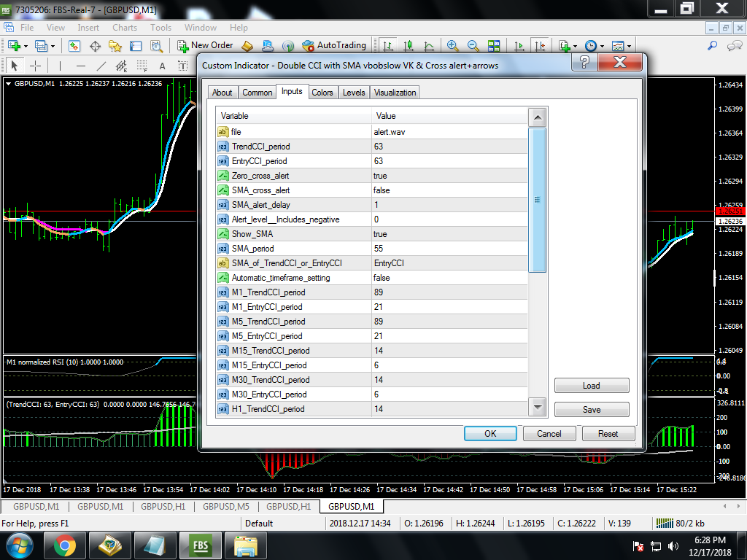Click the OK button
747x560 pixels.
coord(490,434)
